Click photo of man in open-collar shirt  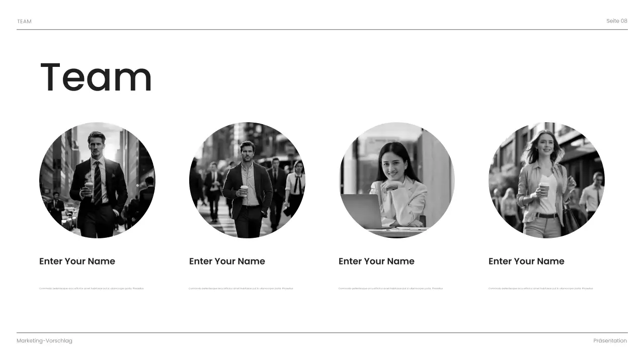tap(247, 180)
